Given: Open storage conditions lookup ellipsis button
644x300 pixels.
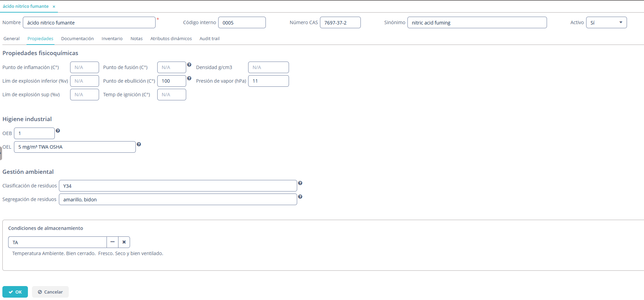Looking at the screenshot, I should click(112, 242).
